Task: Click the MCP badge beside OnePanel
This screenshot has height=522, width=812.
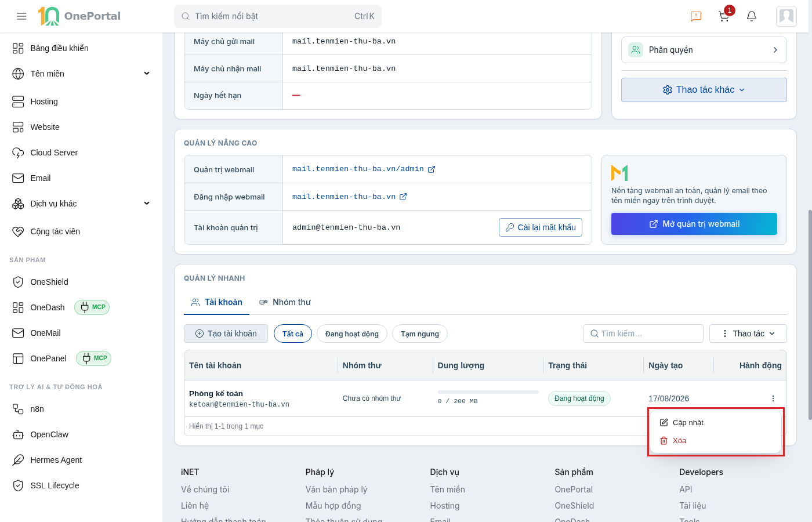Action: [x=93, y=358]
